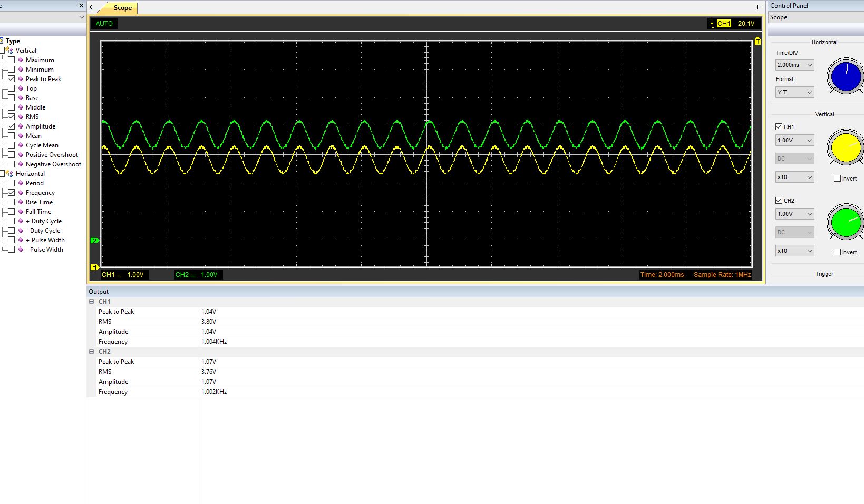
Task: Collapse the CH1 output group
Action: (92, 302)
